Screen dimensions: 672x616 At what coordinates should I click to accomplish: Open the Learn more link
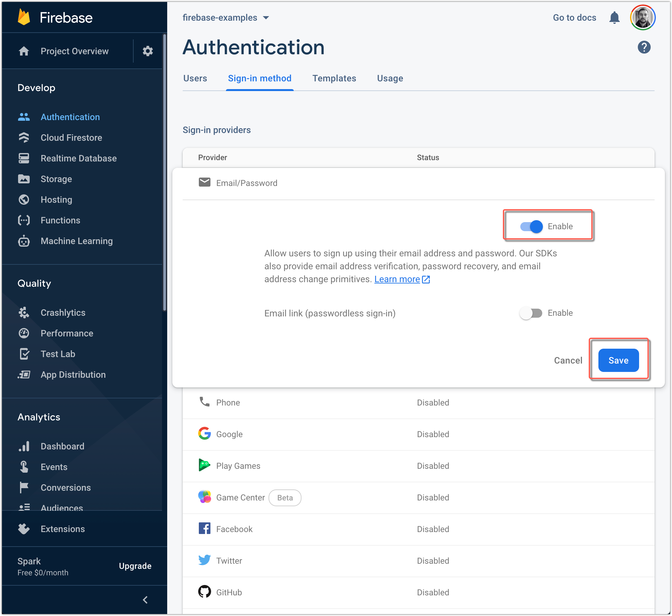(402, 279)
